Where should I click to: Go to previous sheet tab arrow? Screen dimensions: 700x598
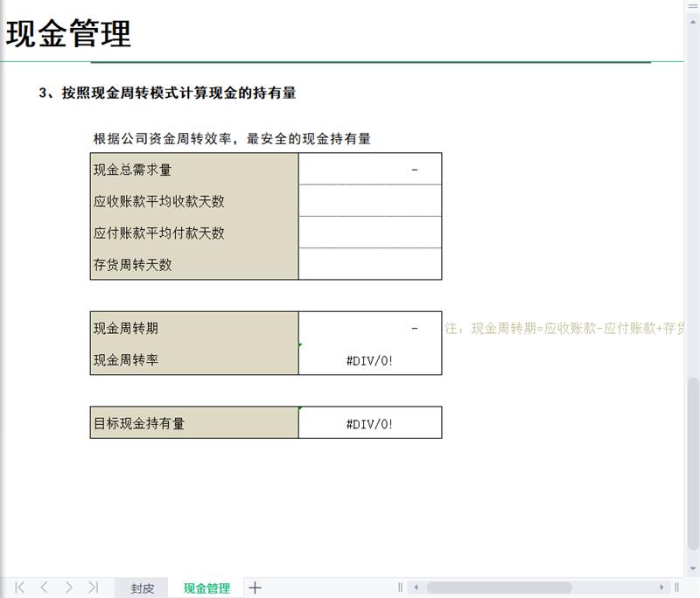tap(44, 588)
